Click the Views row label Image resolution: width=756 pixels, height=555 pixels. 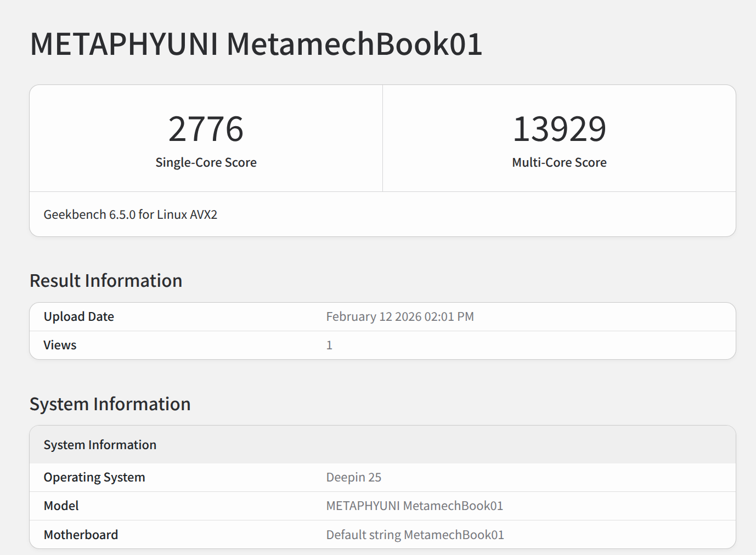[60, 345]
